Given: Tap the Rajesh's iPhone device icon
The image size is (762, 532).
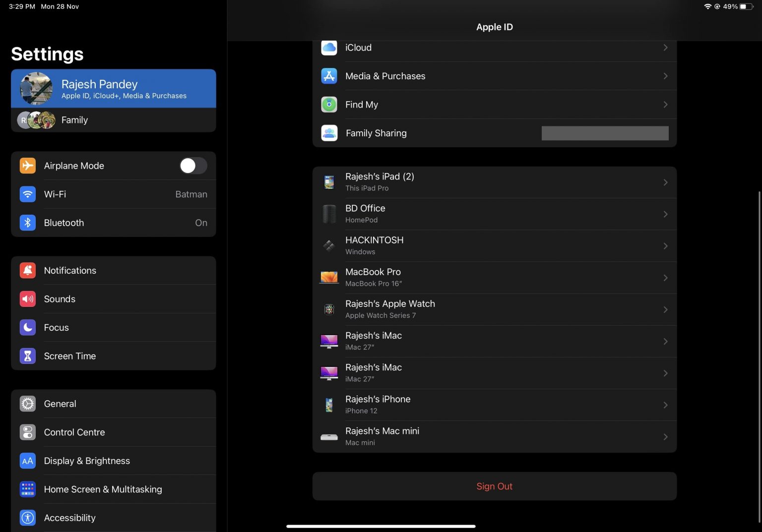Looking at the screenshot, I should 329,405.
